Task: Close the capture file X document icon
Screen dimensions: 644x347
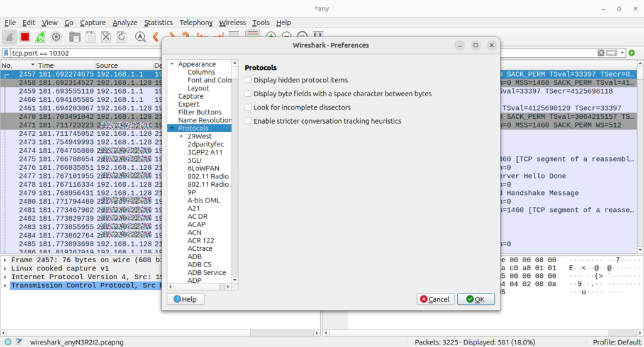Action: 106,37
